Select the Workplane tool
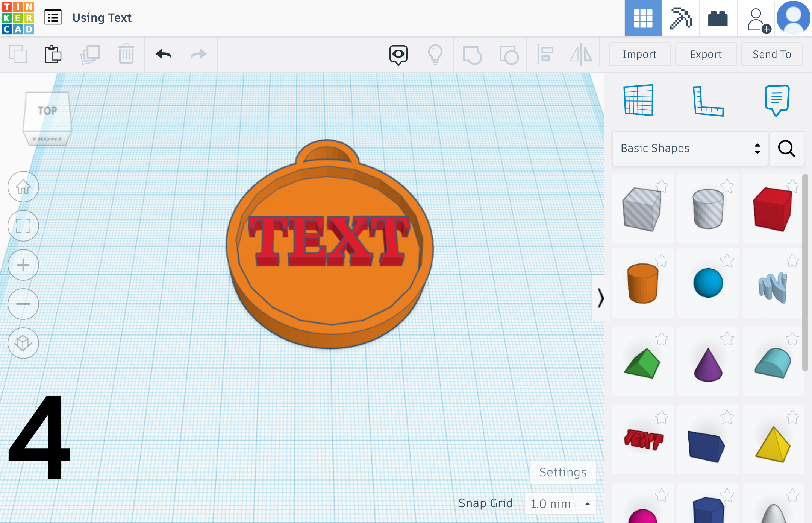The width and height of the screenshot is (812, 523). click(x=638, y=100)
